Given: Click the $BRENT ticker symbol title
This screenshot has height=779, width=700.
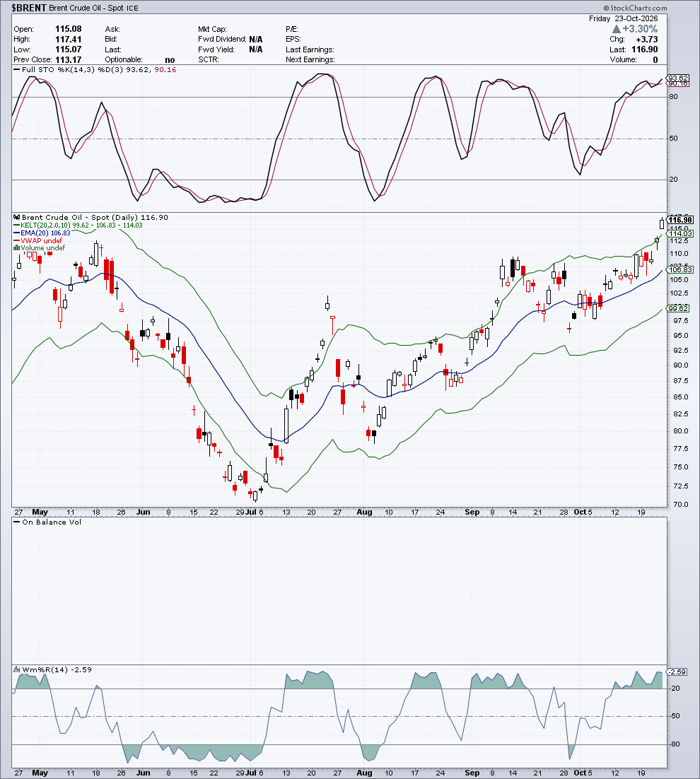Looking at the screenshot, I should (x=29, y=8).
